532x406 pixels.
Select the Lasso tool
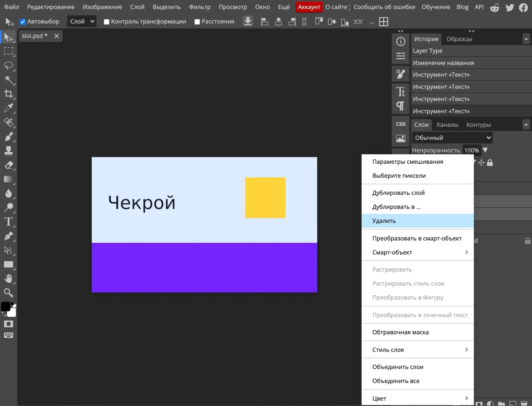pyautogui.click(x=9, y=65)
